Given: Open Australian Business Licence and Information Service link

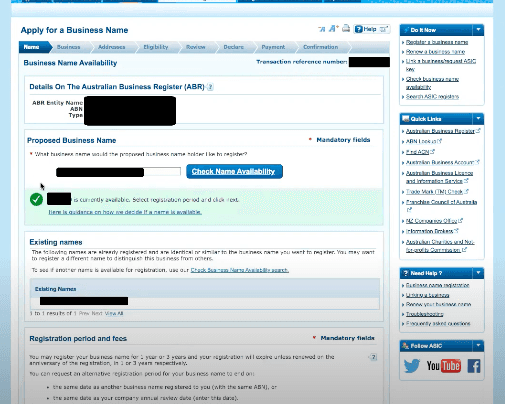Looking at the screenshot, I should (439, 177).
